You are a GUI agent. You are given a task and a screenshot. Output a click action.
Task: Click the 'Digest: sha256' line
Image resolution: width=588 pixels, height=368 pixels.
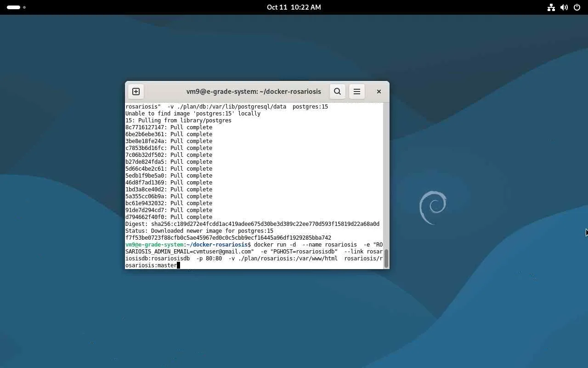click(x=252, y=224)
